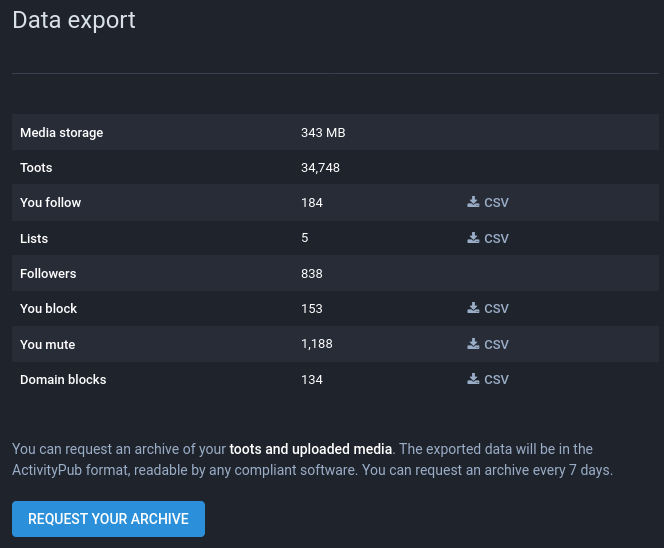Get the Domain blocks CSV link text
This screenshot has width=664, height=548.
pyautogui.click(x=496, y=380)
